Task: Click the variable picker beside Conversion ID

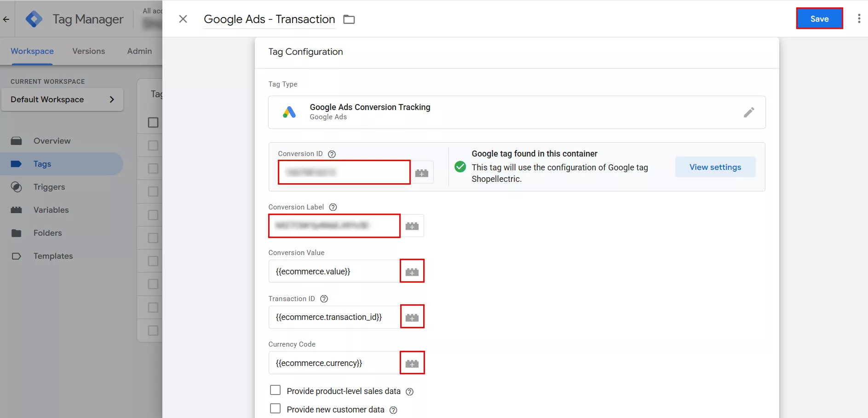Action: tap(421, 173)
